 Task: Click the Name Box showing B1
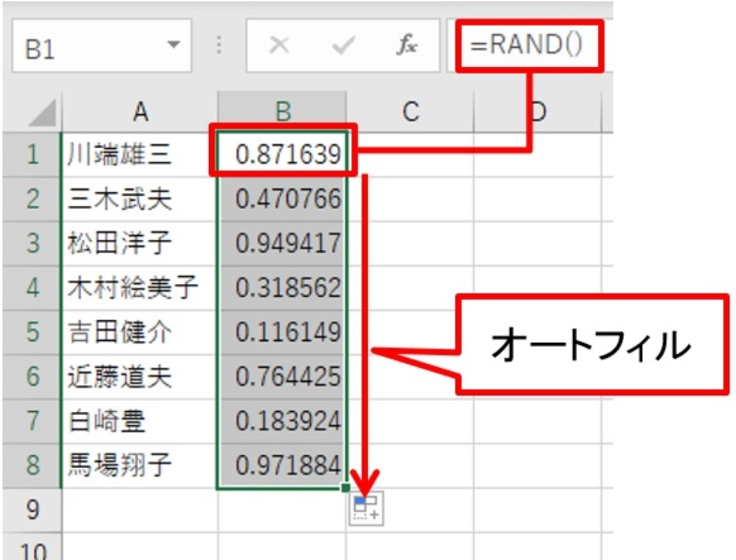coord(83,46)
